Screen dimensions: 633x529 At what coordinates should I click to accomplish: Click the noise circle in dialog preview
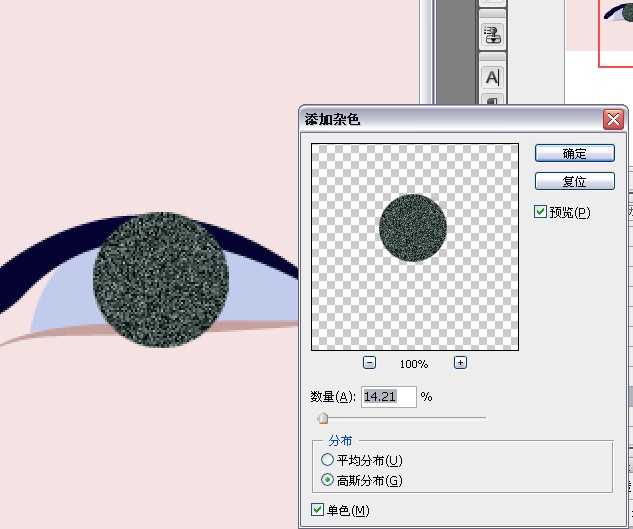413,228
